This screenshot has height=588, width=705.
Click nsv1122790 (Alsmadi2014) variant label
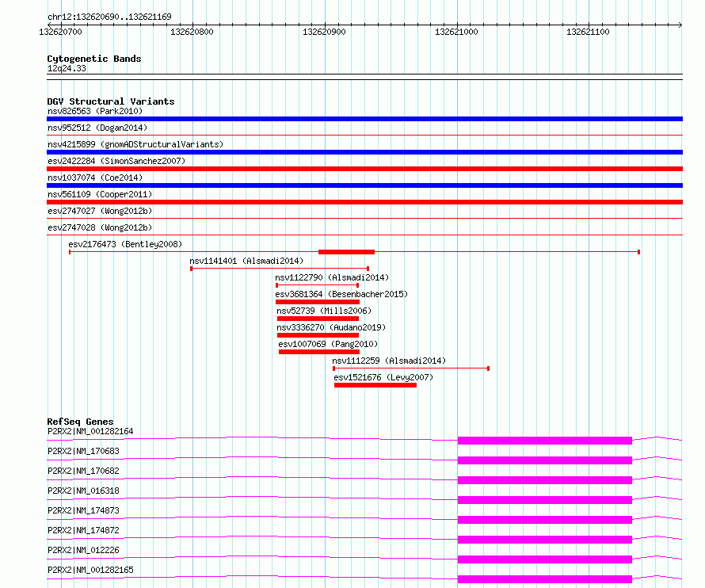coord(332,277)
